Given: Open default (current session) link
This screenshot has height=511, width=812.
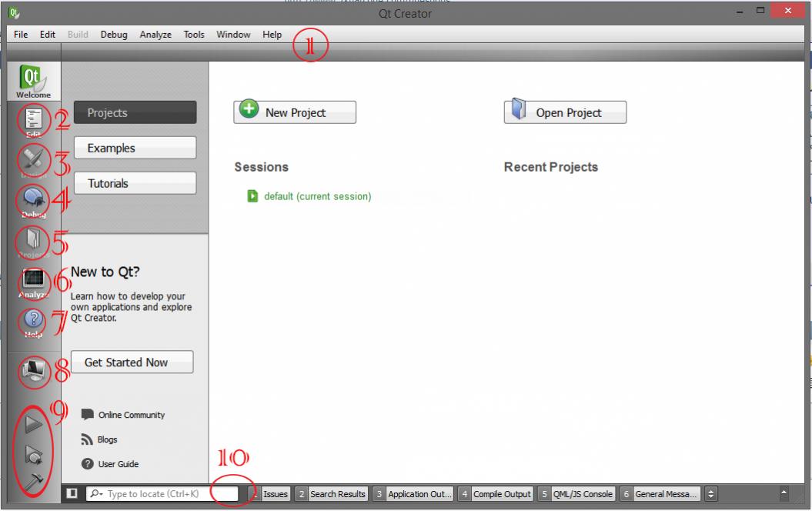Looking at the screenshot, I should tap(317, 196).
